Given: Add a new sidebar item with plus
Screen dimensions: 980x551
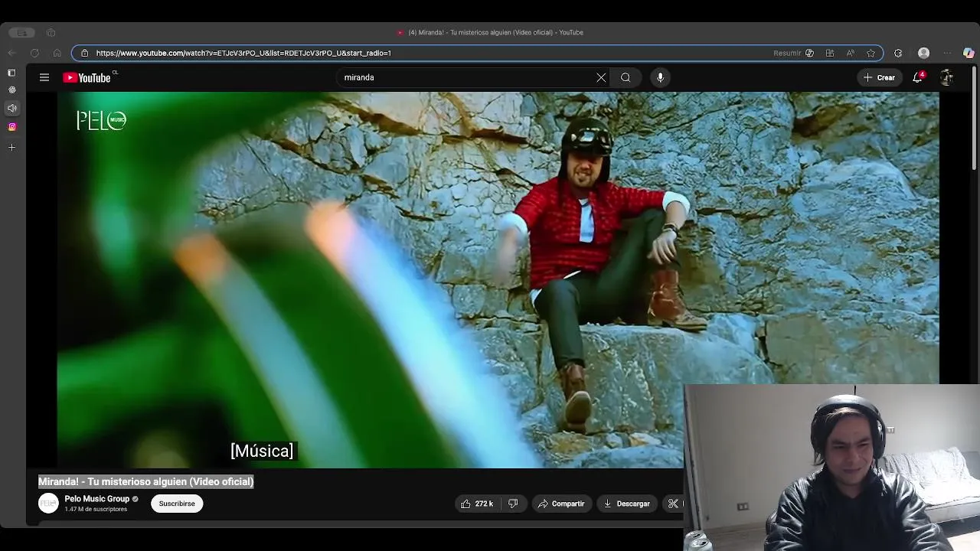Looking at the screenshot, I should coord(11,147).
